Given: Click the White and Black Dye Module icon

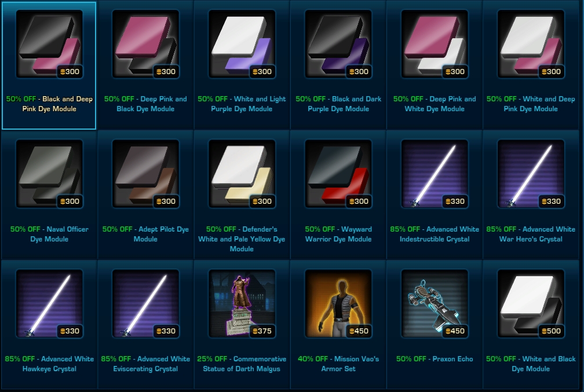Looking at the screenshot, I should (531, 303).
